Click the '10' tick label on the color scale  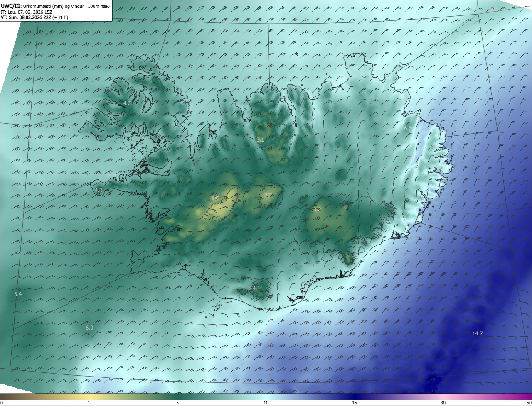pyautogui.click(x=266, y=403)
